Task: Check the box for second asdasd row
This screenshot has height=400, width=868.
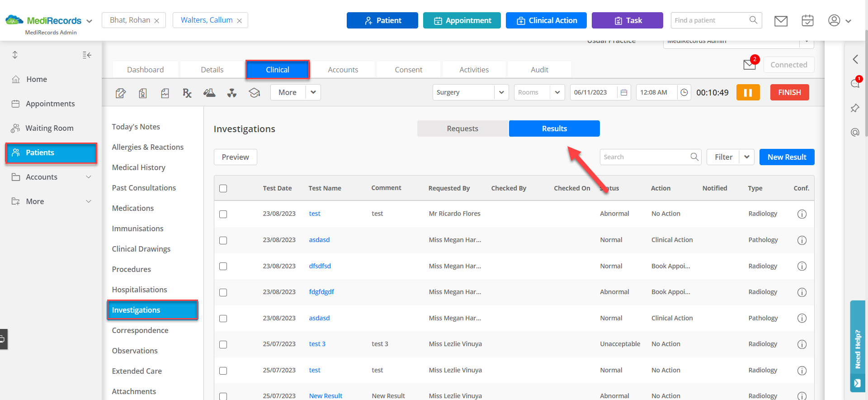Action: point(223,319)
